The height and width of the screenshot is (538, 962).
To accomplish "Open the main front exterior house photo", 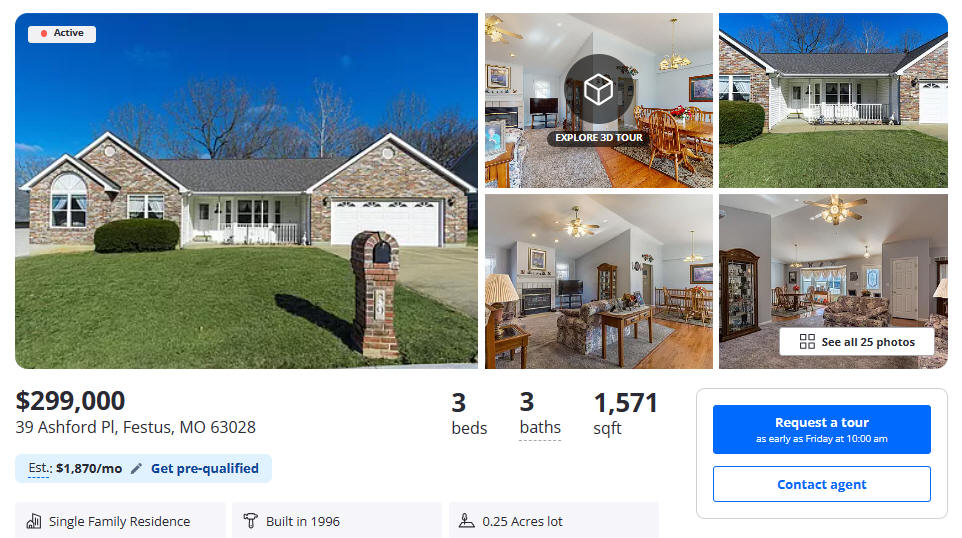I will click(x=246, y=191).
